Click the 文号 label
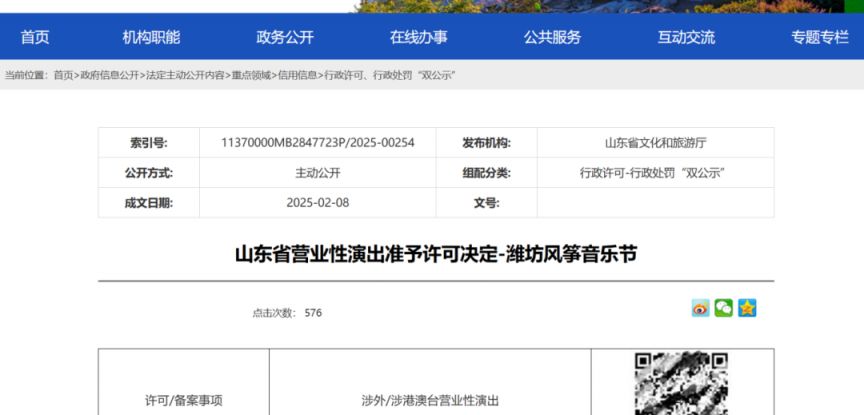This screenshot has height=415, width=864. point(487,202)
